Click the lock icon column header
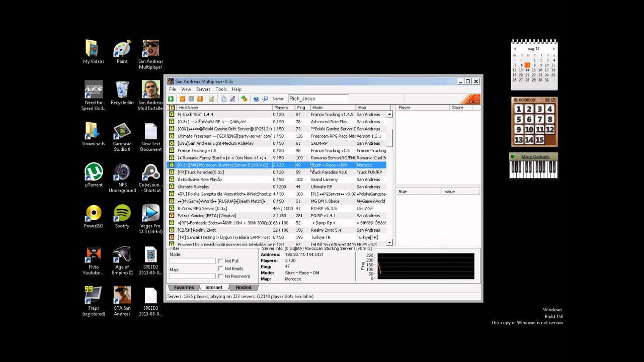The image size is (644, 362). pyautogui.click(x=172, y=108)
